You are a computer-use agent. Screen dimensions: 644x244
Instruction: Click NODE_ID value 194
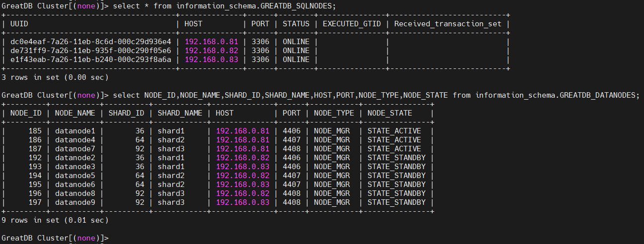point(35,176)
